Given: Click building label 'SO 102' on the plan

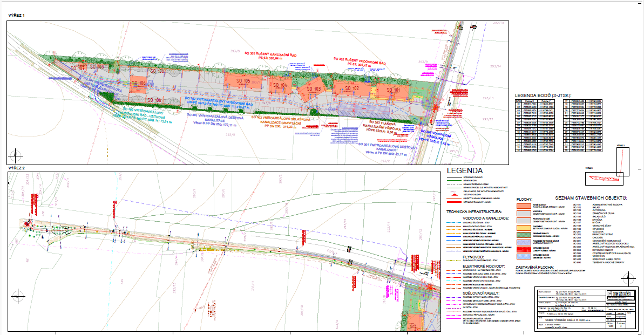Looking at the screenshot, I should pos(351,88).
